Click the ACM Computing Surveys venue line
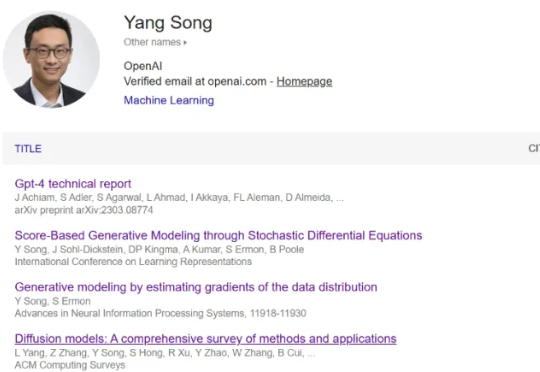This screenshot has width=540, height=372. [x=70, y=365]
